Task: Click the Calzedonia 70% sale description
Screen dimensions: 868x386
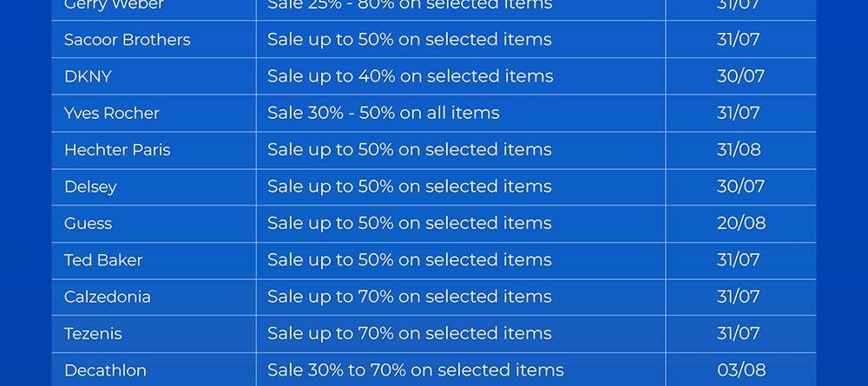Action: tap(409, 297)
